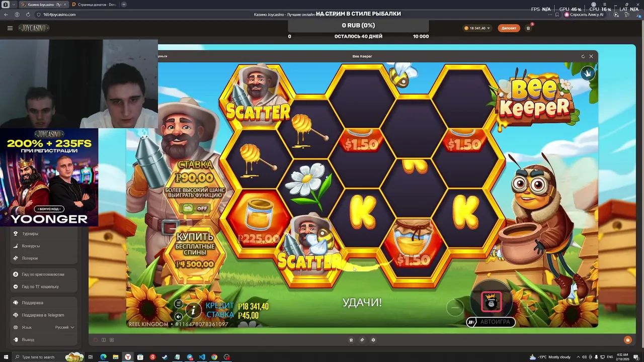This screenshot has height=362, width=644.
Task: Open the weather widget -19°C Mostly cloudy
Action: [x=550, y=357]
